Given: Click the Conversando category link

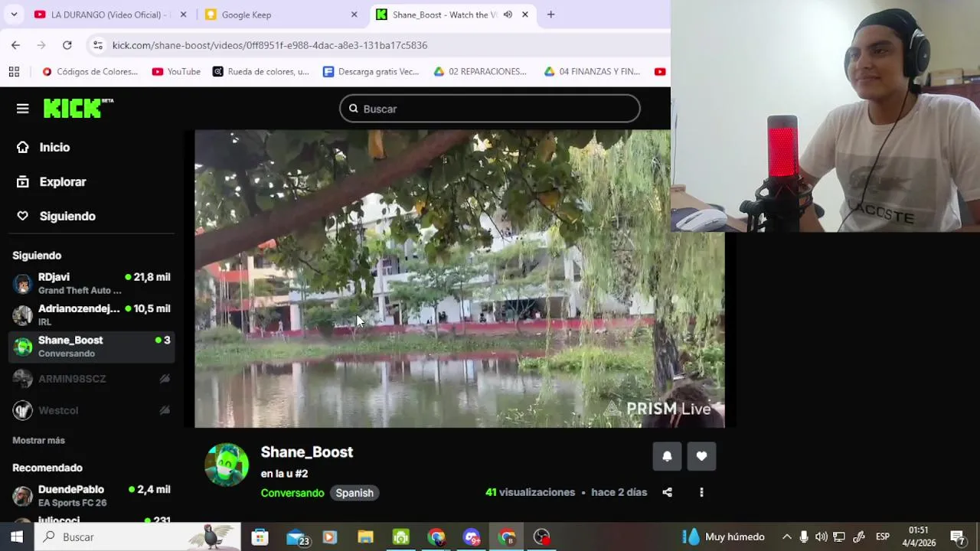Looking at the screenshot, I should click(x=292, y=493).
